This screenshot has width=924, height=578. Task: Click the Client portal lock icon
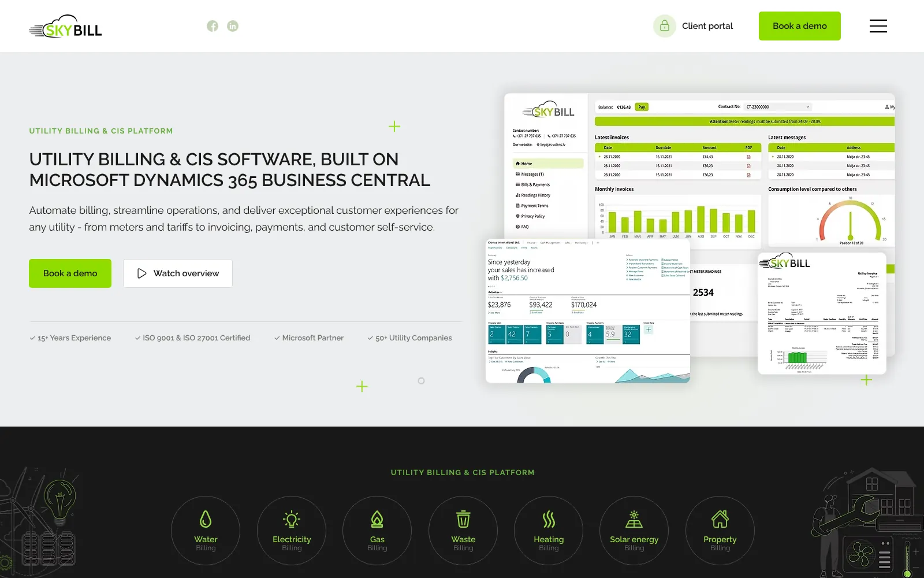pos(665,26)
